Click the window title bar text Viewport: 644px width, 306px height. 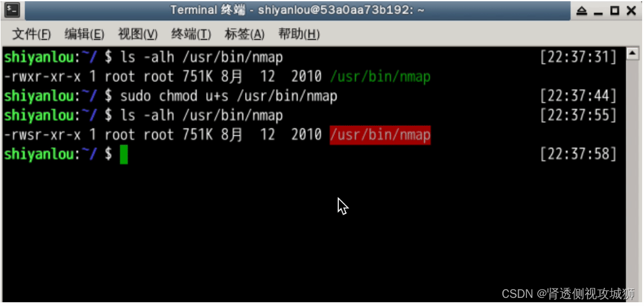tap(298, 10)
